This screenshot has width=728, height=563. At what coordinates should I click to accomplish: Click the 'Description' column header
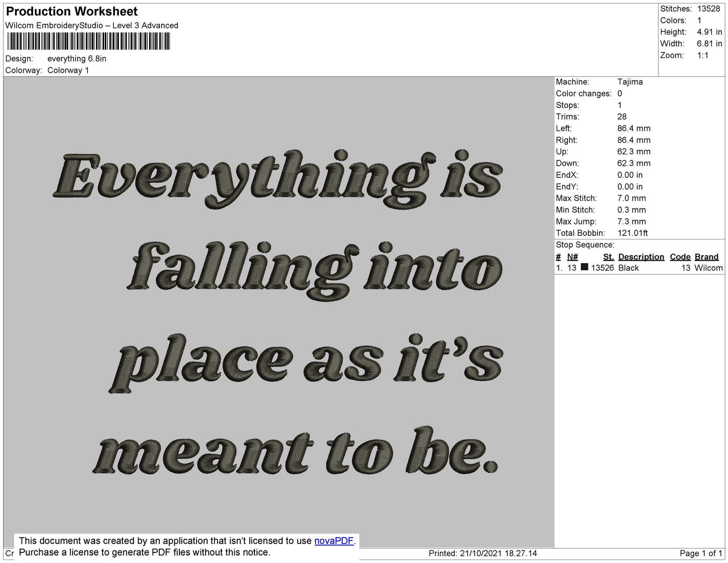coord(641,257)
